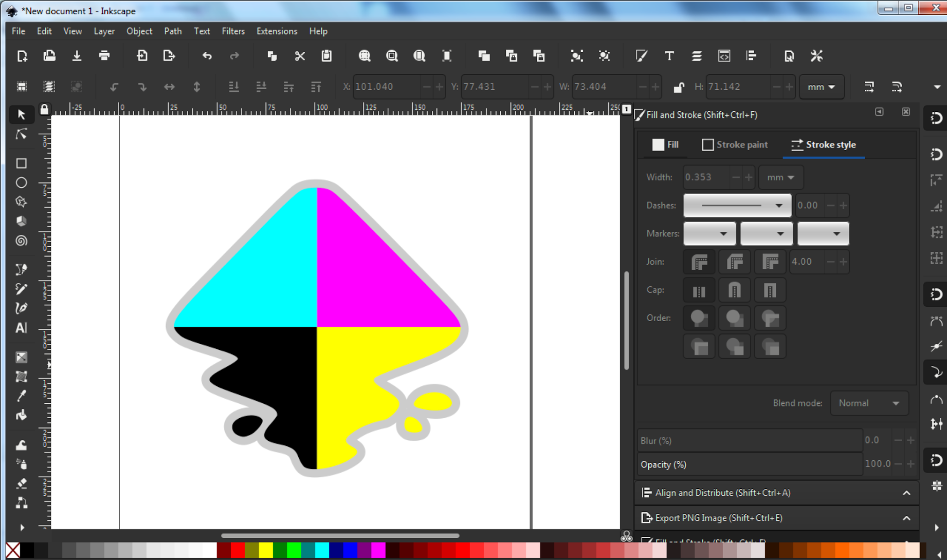Pick cyan from the color palette
The width and height of the screenshot is (947, 560).
coord(322,550)
